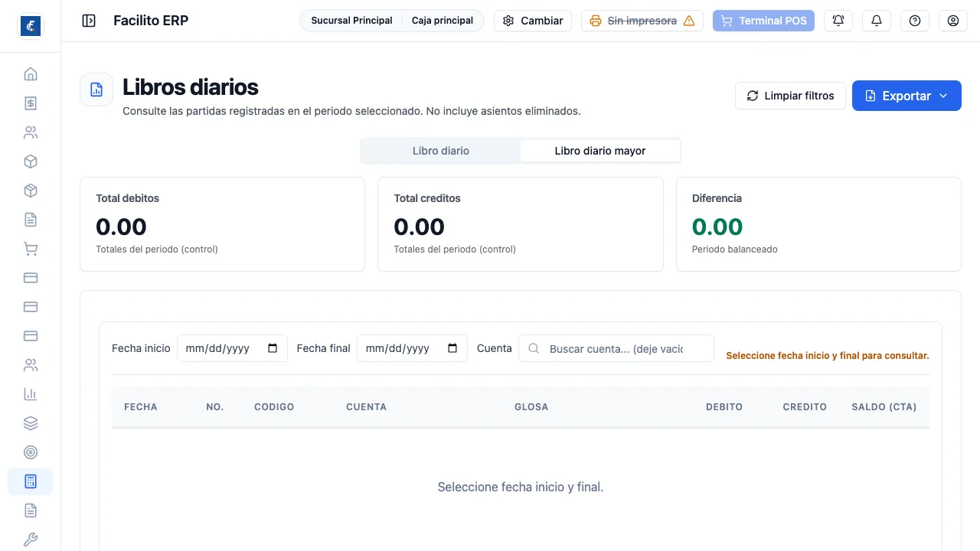Click the SALDO (CTA) column header
980x551 pixels.
[x=884, y=407]
